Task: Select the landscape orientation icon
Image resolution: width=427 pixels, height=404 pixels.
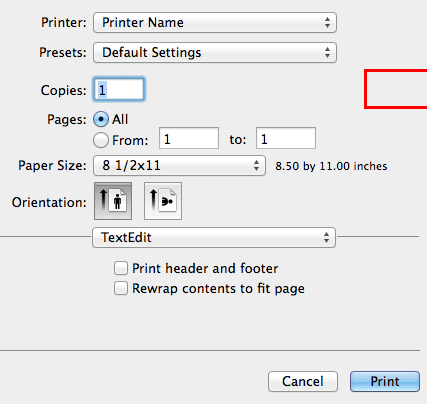Action: click(x=163, y=201)
